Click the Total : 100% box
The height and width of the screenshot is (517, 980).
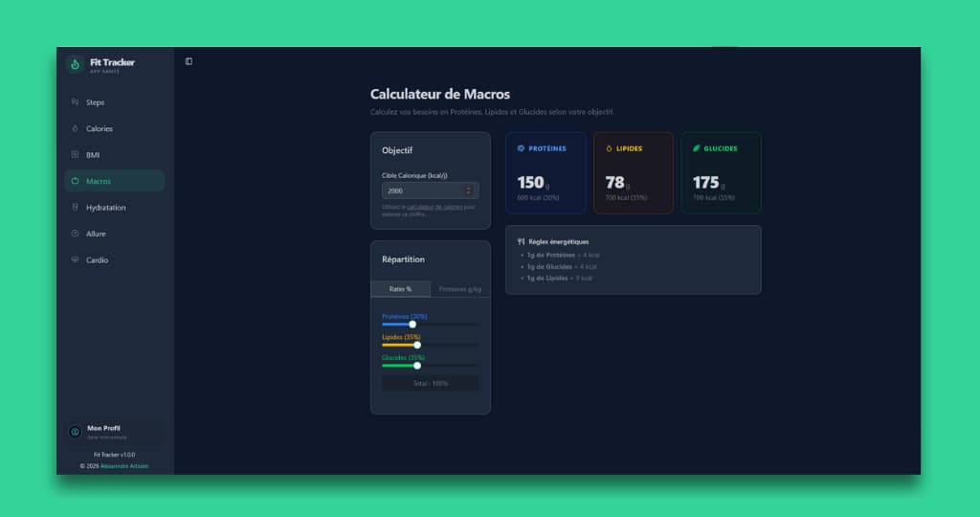point(430,383)
